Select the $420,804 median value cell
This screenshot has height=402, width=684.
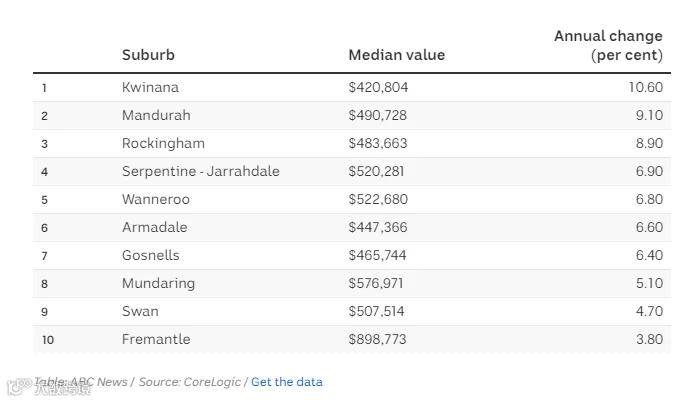pyautogui.click(x=378, y=87)
